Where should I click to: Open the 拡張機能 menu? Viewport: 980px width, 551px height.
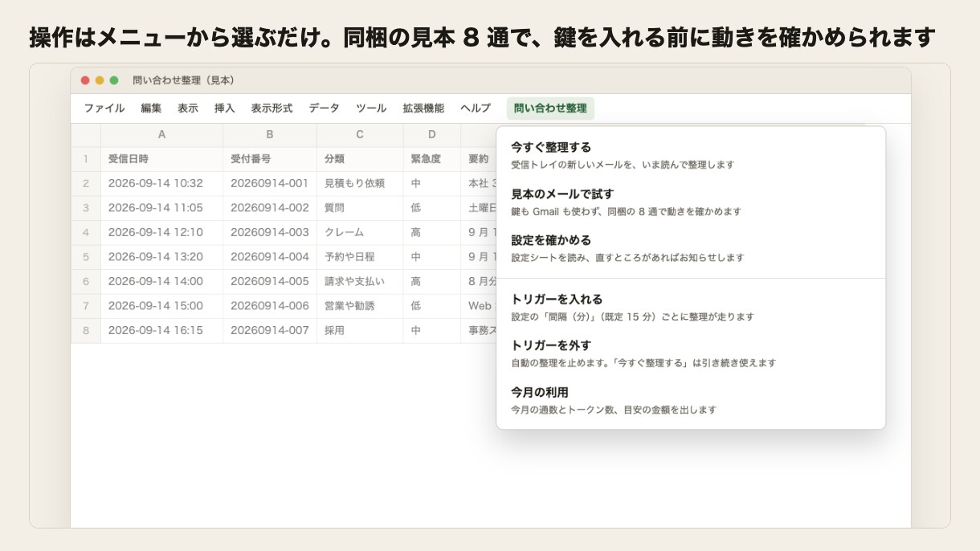point(423,108)
